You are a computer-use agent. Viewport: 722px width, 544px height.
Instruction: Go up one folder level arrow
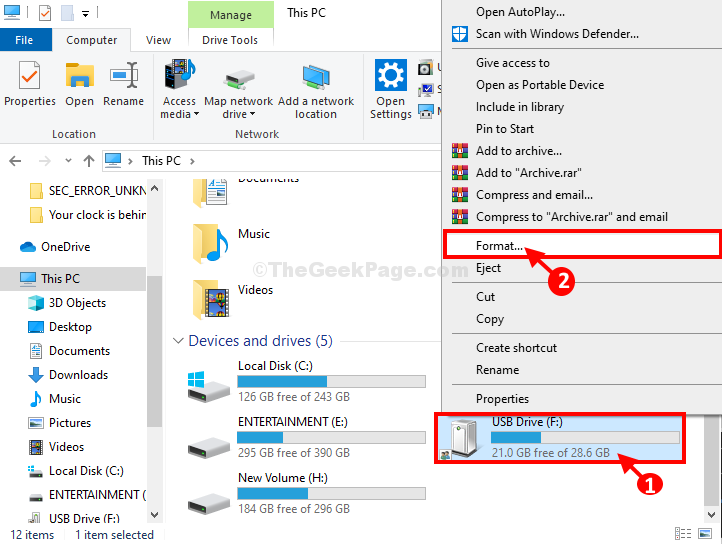[x=89, y=161]
